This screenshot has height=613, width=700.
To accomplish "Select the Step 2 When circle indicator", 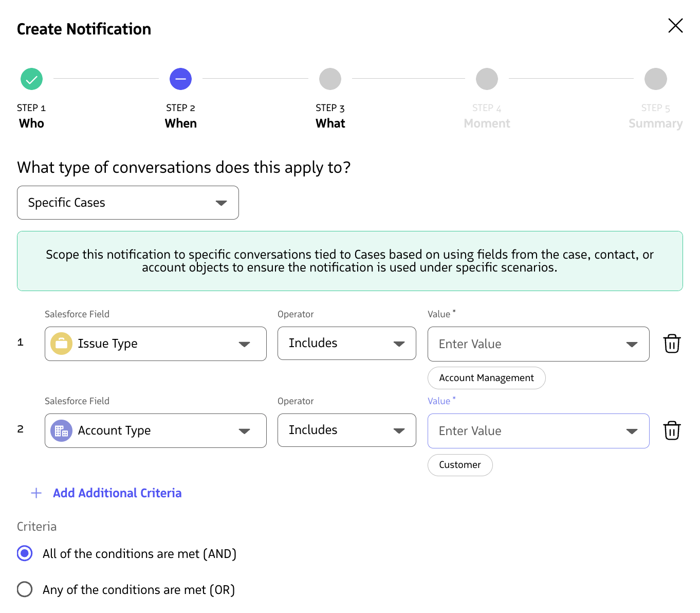I will [x=180, y=79].
